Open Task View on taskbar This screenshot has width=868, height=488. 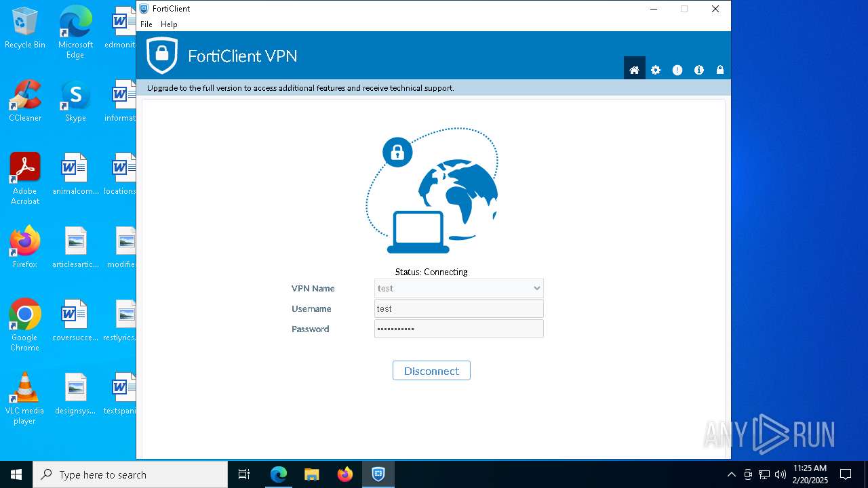[x=244, y=474]
